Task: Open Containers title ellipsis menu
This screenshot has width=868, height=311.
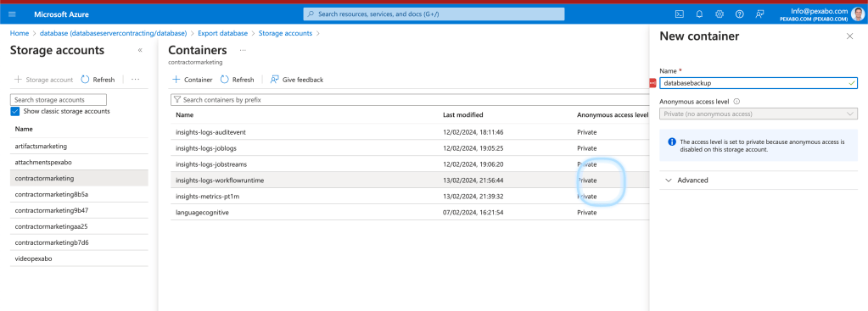Action: click(243, 50)
